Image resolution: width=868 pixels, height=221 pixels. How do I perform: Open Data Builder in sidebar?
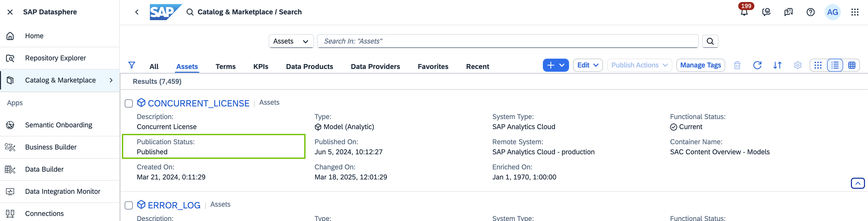point(44,169)
